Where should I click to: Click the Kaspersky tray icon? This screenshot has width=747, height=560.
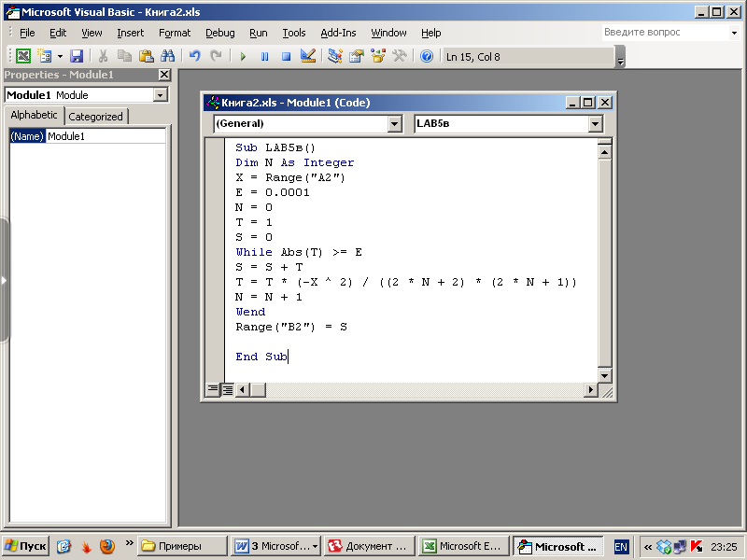pos(696,546)
